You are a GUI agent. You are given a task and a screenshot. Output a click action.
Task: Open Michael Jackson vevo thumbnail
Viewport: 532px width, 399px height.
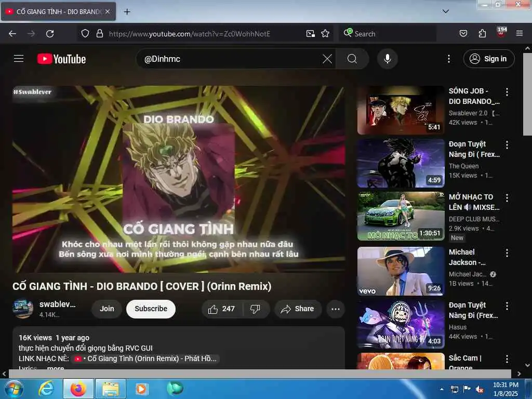[401, 271]
